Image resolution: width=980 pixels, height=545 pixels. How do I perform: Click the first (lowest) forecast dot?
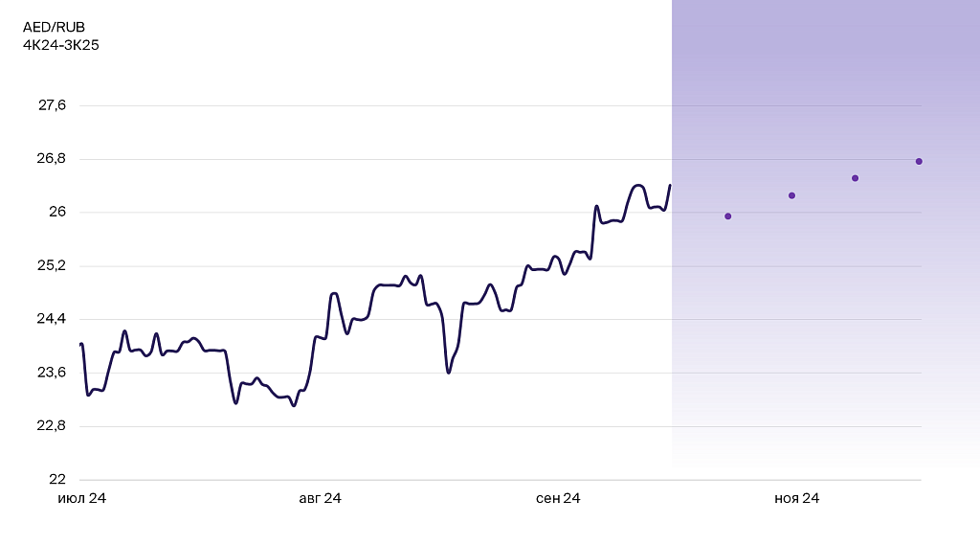728,216
